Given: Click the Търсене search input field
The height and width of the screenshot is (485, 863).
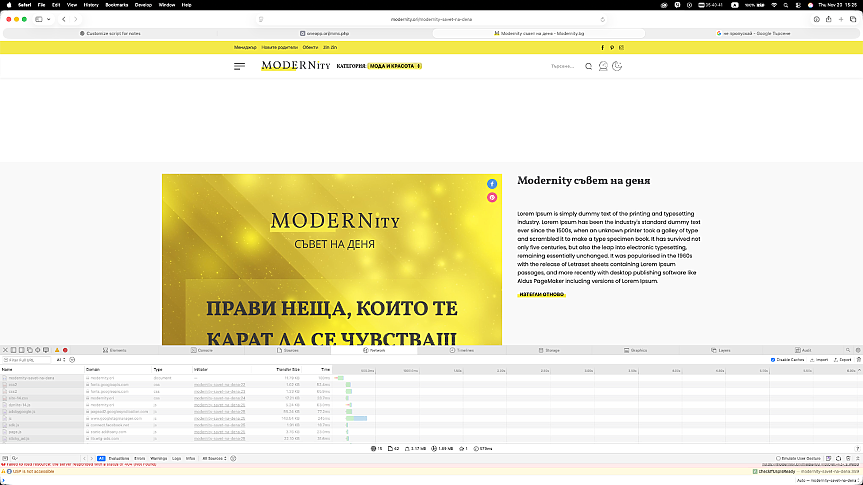Looking at the screenshot, I should (562, 66).
